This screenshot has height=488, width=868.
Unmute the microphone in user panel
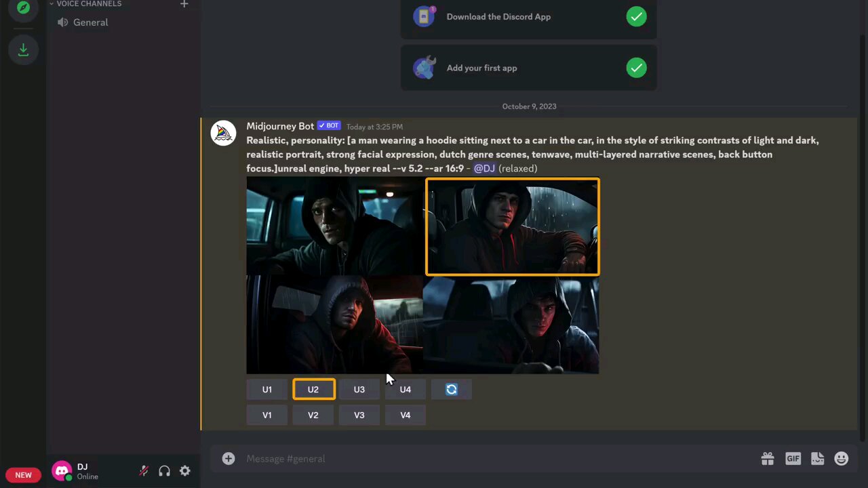pyautogui.click(x=144, y=471)
